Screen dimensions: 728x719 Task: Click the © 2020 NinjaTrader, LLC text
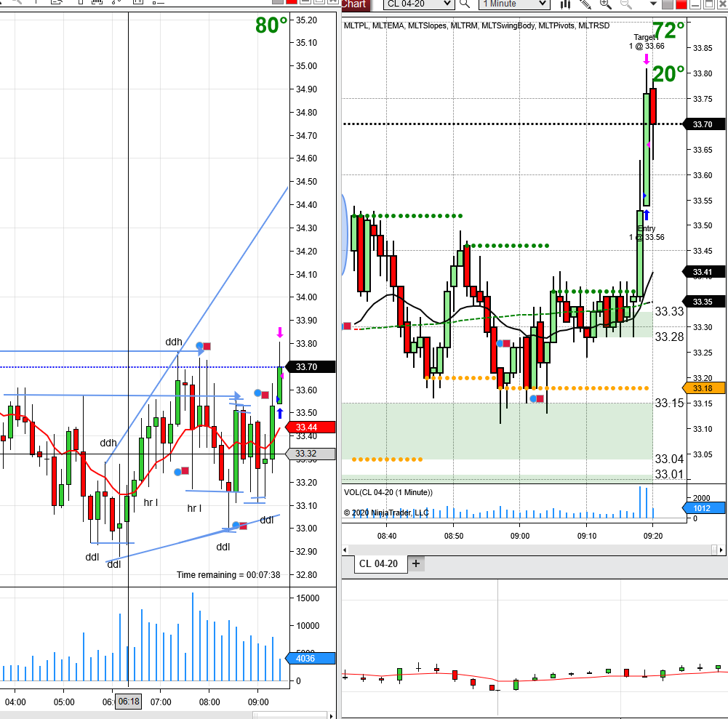coord(386,513)
